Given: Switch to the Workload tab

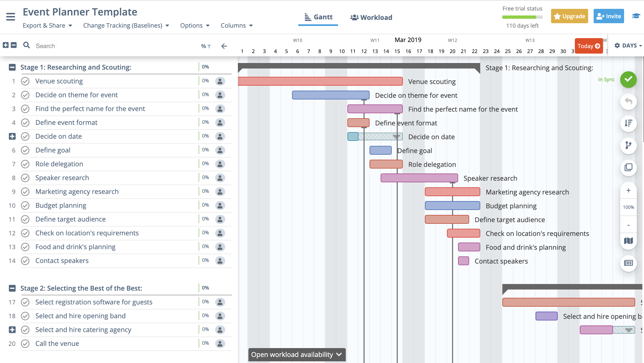Looking at the screenshot, I should tap(371, 17).
